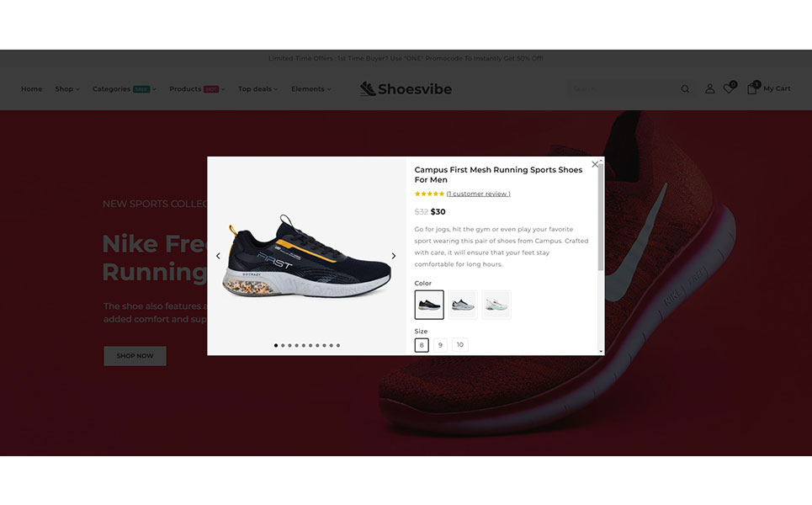Select size 10 option
Viewport: 812px width, 505px height.
pyautogui.click(x=460, y=345)
